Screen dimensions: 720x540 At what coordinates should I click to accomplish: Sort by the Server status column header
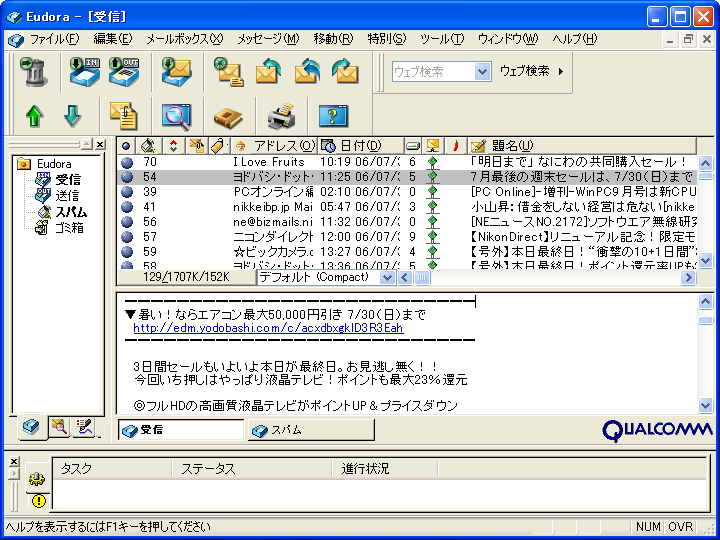(x=432, y=146)
